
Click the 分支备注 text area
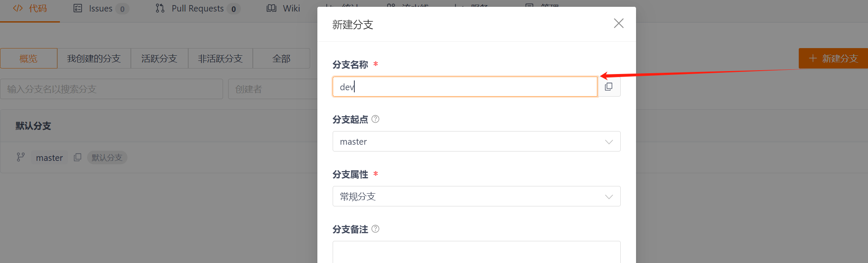tap(476, 252)
